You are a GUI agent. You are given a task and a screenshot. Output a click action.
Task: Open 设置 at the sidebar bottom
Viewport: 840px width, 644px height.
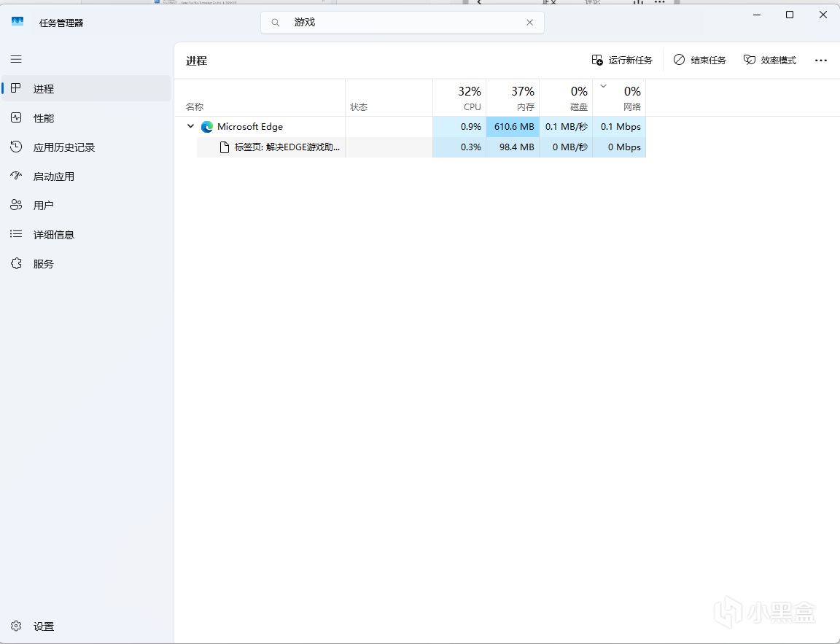[86, 626]
